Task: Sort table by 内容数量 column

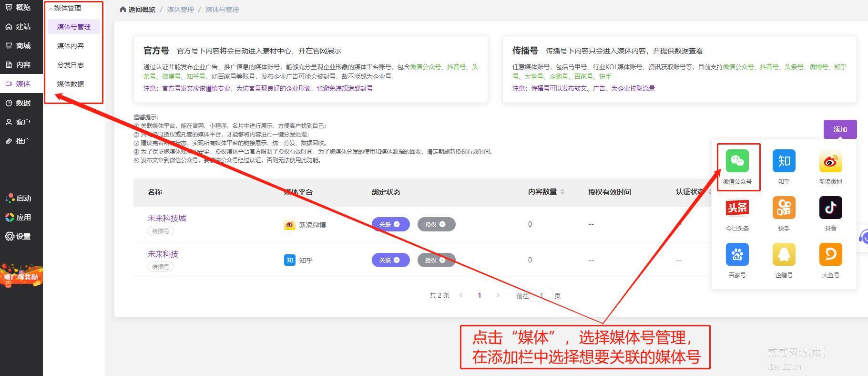Action: coord(562,192)
